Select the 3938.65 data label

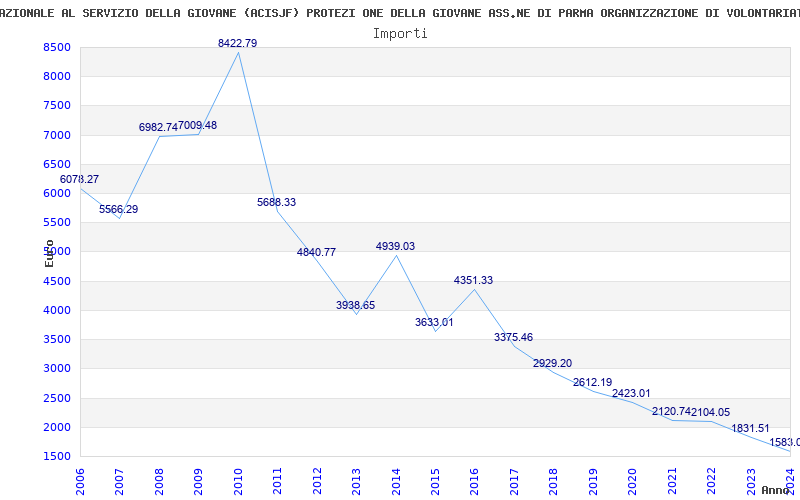click(356, 305)
